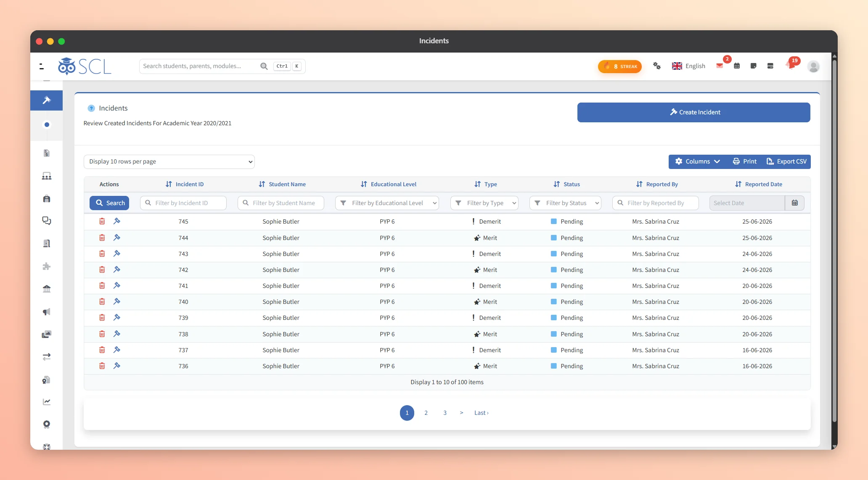
Task: Expand the Display 10 rows per page dropdown
Action: (169, 162)
